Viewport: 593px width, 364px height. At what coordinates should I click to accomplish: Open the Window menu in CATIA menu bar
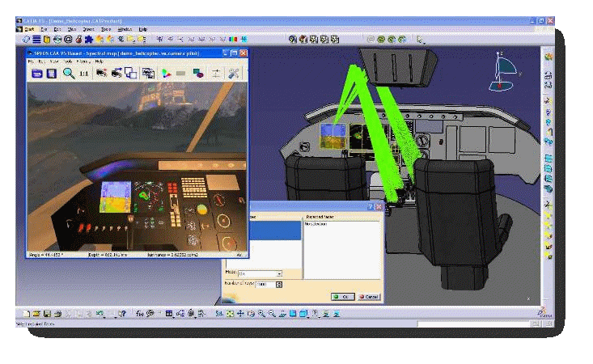[x=124, y=28]
